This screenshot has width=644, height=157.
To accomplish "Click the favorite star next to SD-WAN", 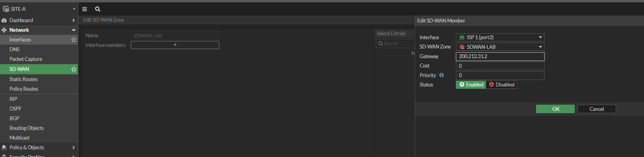I will pos(74,69).
